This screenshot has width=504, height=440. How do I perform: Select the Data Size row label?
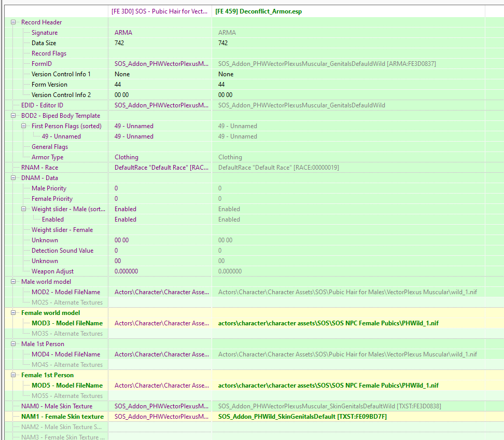(44, 43)
